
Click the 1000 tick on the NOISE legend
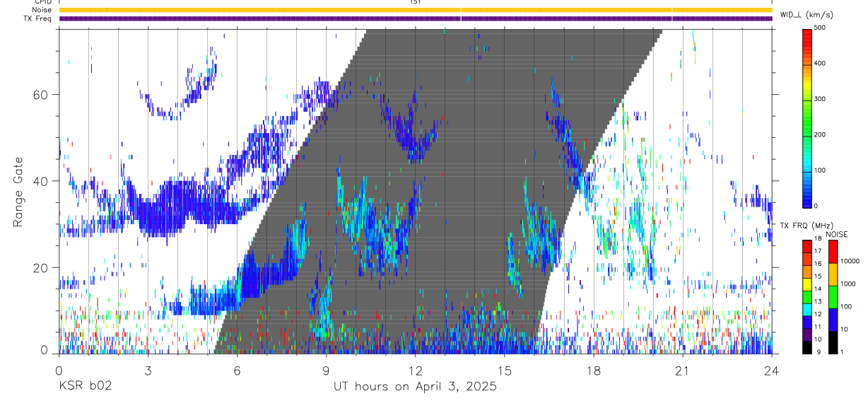[x=849, y=284]
